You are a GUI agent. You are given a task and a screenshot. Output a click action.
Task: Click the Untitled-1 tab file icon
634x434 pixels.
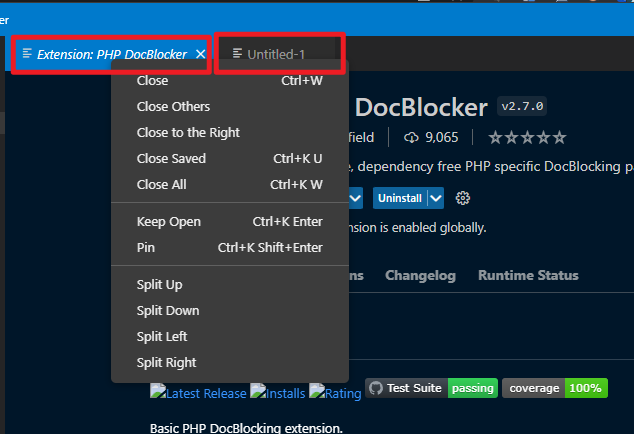coord(237,53)
